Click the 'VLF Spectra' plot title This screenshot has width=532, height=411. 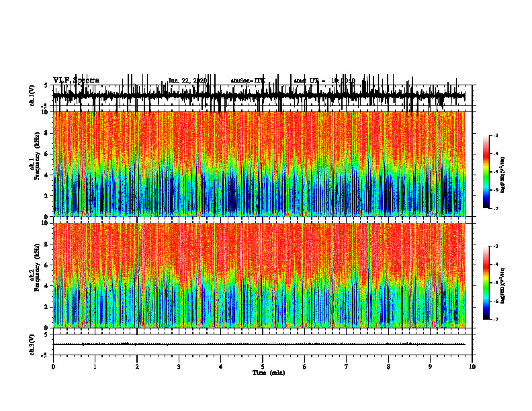tap(76, 81)
